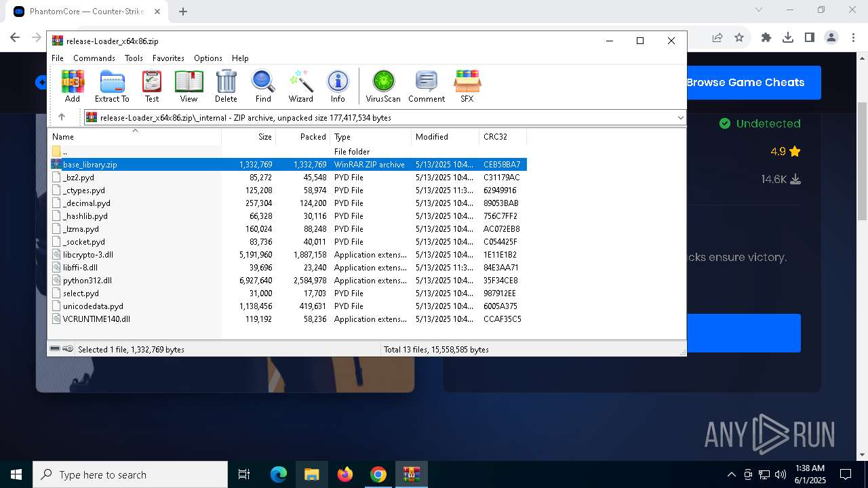This screenshot has height=488, width=868.
Task: Open Chrome profile avatar
Action: click(x=831, y=38)
